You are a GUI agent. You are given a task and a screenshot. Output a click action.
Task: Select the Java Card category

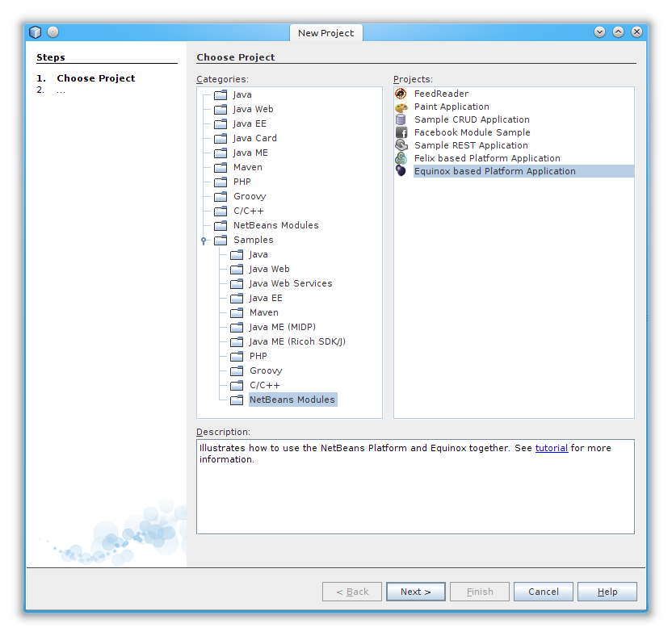[254, 138]
